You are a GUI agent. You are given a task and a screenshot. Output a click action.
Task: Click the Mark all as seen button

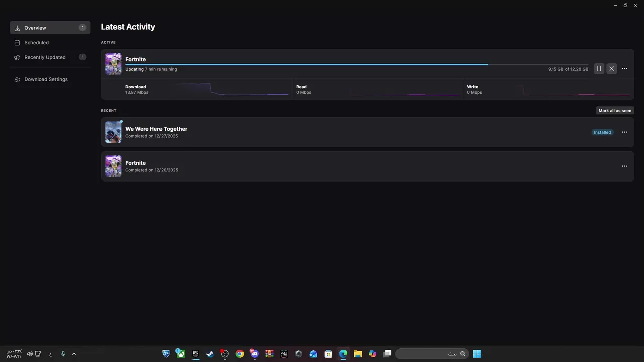[615, 111]
